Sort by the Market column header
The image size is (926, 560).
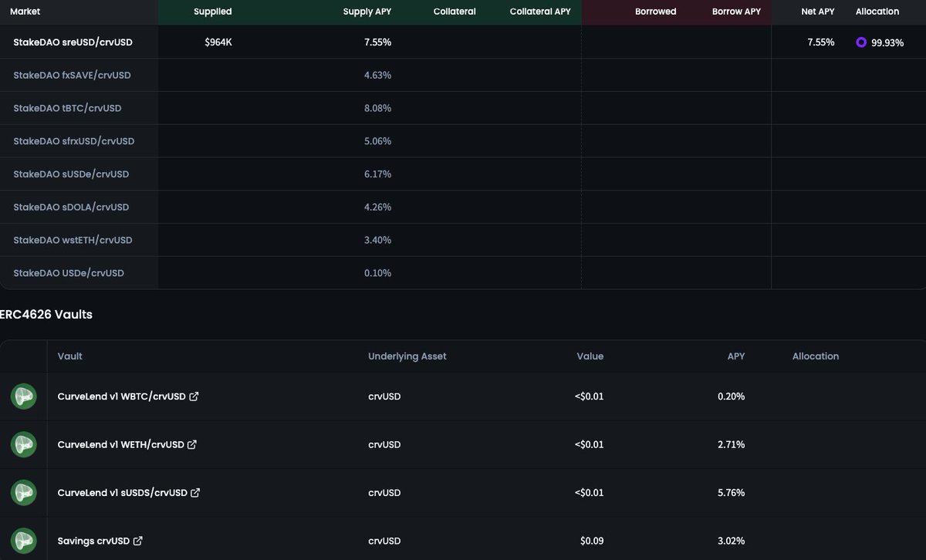point(25,12)
